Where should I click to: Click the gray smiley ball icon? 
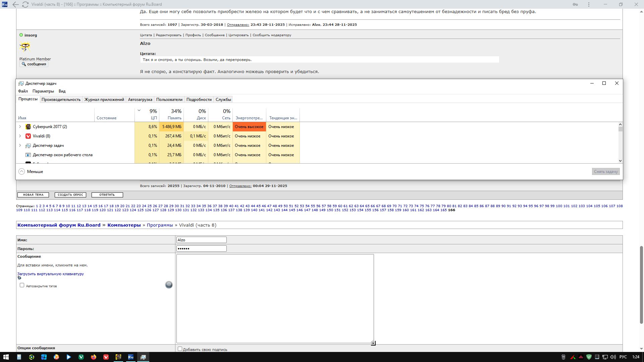click(x=169, y=285)
